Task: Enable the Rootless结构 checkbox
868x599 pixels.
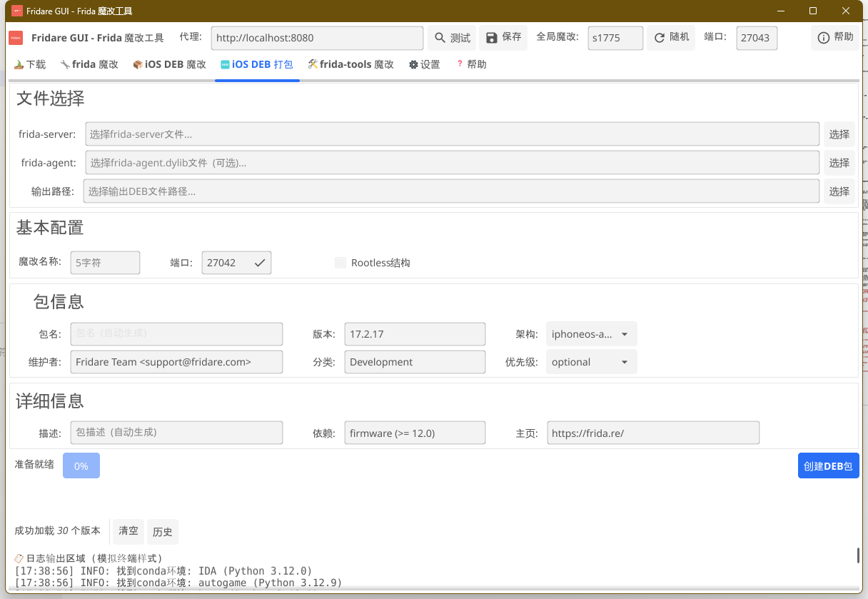Action: pos(340,263)
